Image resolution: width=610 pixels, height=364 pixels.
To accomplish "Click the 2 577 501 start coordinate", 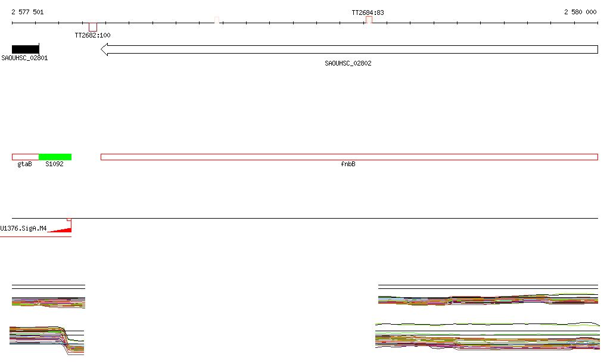I will pyautogui.click(x=27, y=12).
